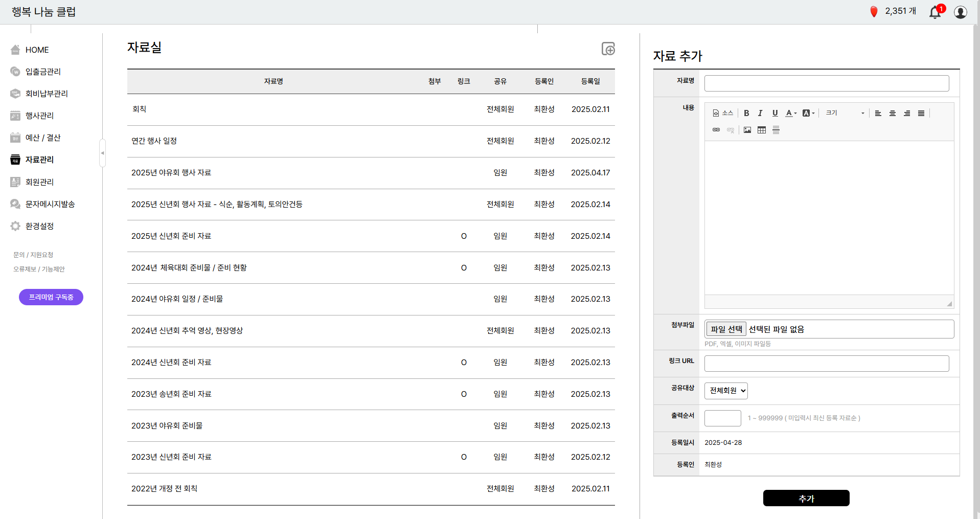The image size is (980, 519).
Task: Insert an image in the editor
Action: tap(747, 130)
